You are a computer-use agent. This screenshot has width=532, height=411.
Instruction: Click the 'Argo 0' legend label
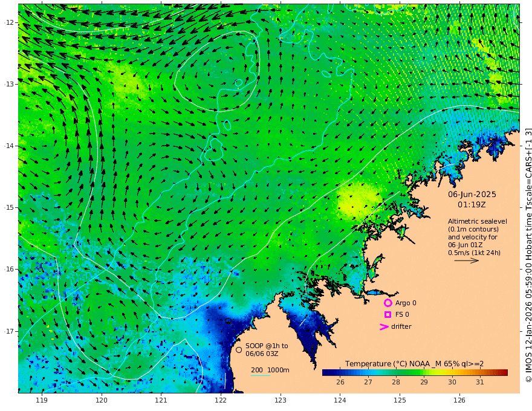tap(406, 303)
